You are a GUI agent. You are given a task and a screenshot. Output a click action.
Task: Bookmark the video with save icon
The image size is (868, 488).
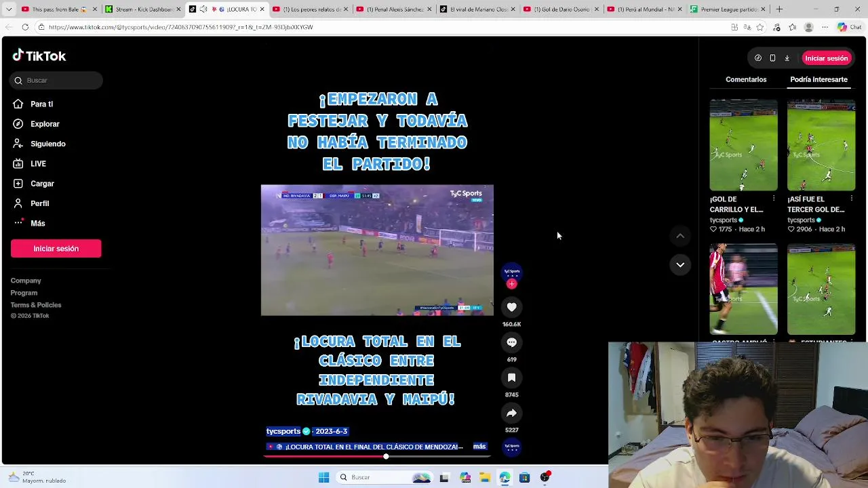pyautogui.click(x=512, y=378)
